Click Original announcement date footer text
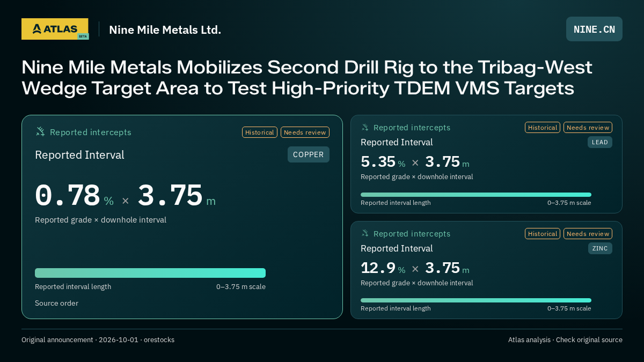The width and height of the screenshot is (644, 362). 98,340
